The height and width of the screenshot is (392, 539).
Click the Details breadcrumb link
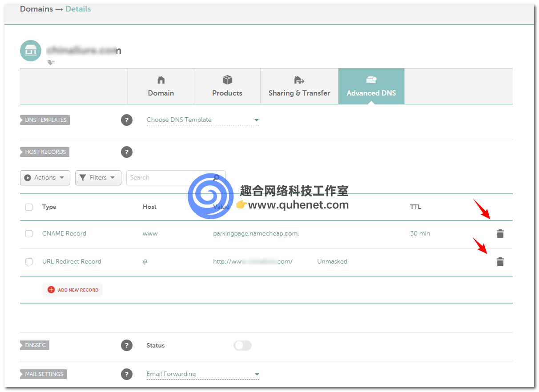[78, 9]
